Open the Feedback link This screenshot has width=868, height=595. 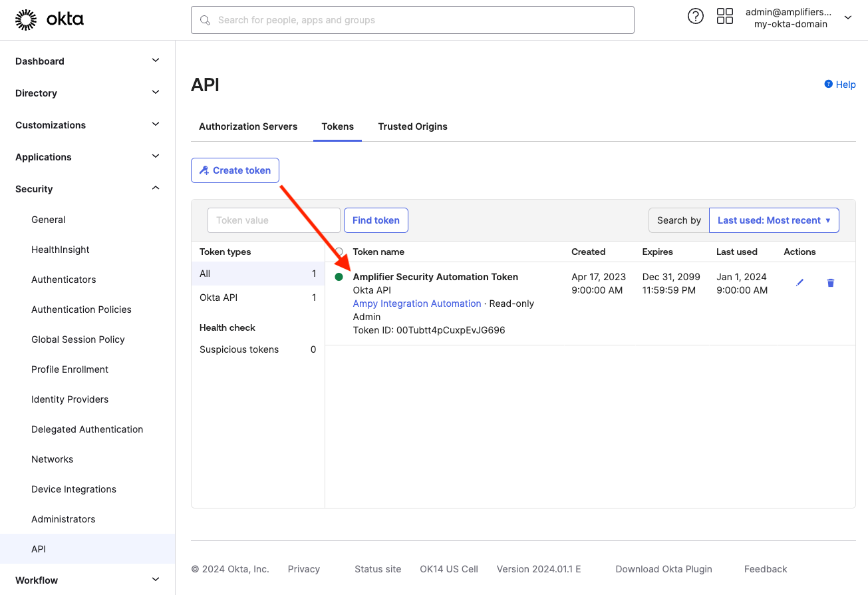(x=766, y=569)
